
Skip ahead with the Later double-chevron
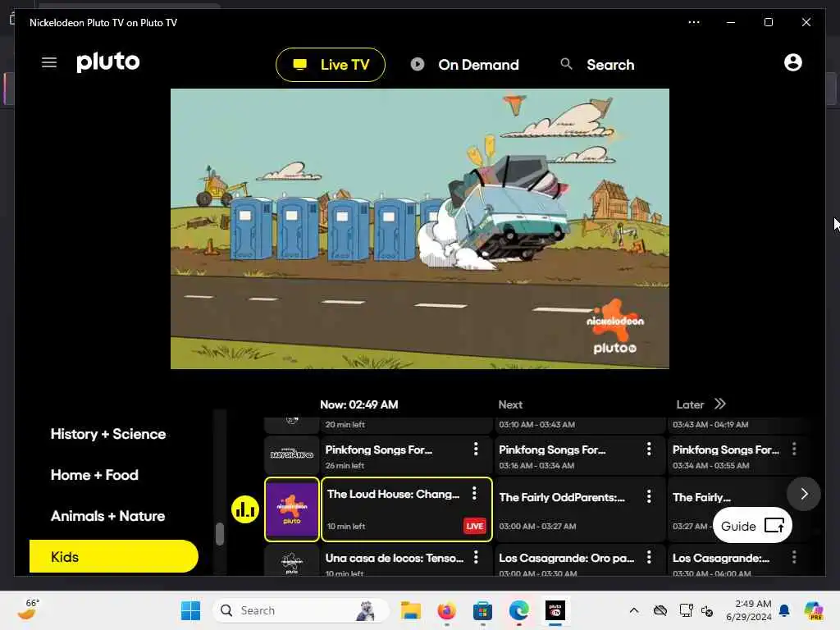(720, 404)
